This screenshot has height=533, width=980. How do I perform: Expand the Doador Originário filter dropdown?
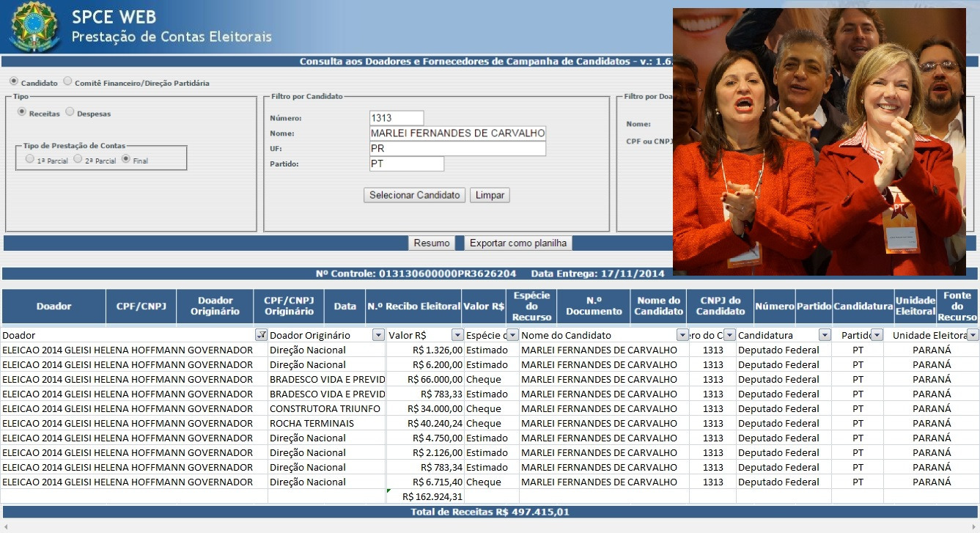point(378,335)
